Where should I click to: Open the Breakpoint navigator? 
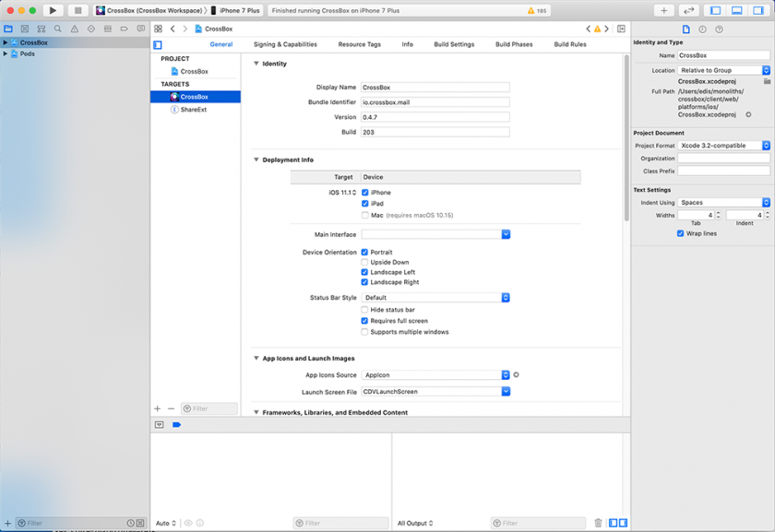point(124,29)
